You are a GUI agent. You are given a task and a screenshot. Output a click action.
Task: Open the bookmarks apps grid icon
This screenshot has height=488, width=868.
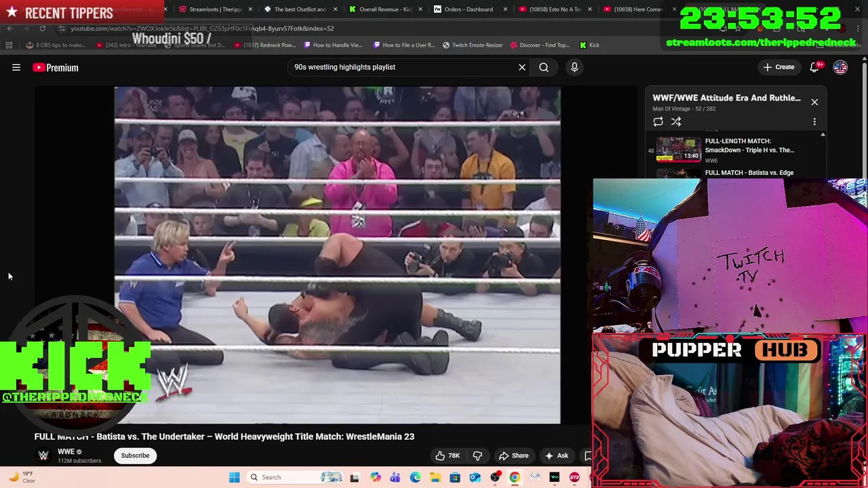point(9,45)
